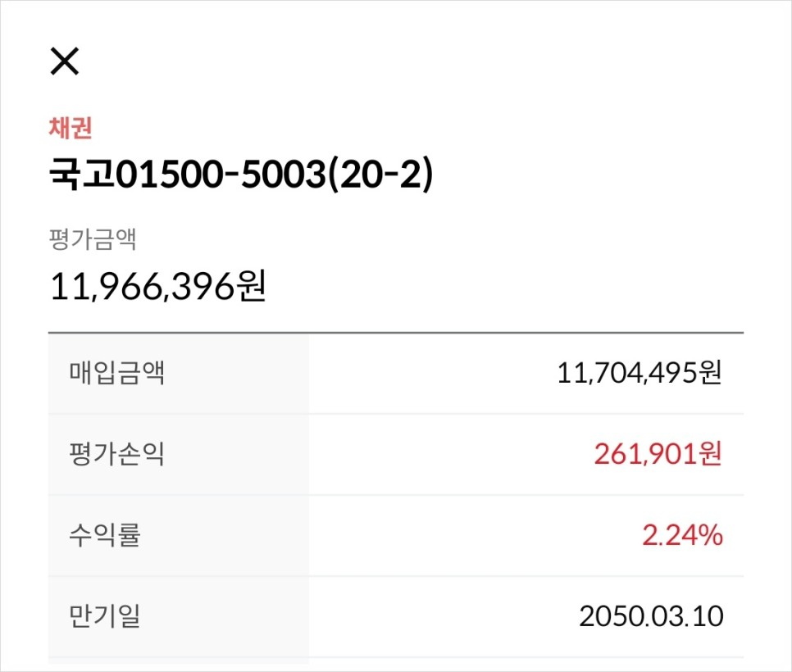Select the 평가손익 row label

116,453
